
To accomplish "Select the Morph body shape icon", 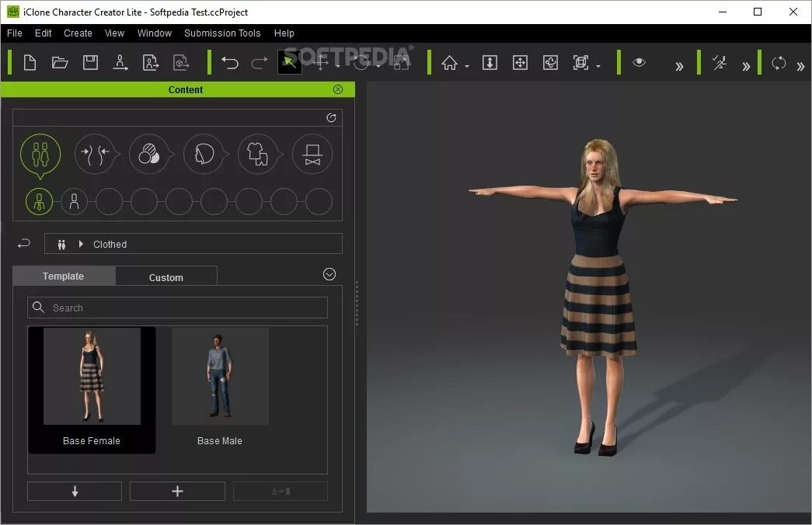I will (x=95, y=154).
